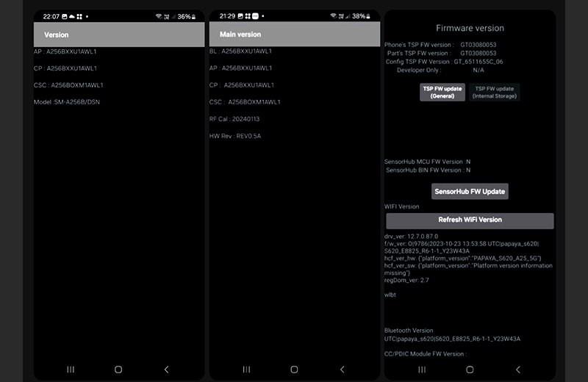
Task: Tap the Phone's TSP FW version line
Action: coord(440,45)
